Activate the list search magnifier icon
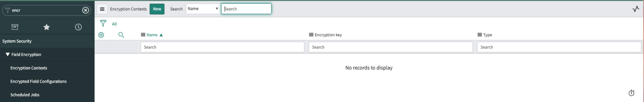The image size is (644, 102). click(121, 35)
